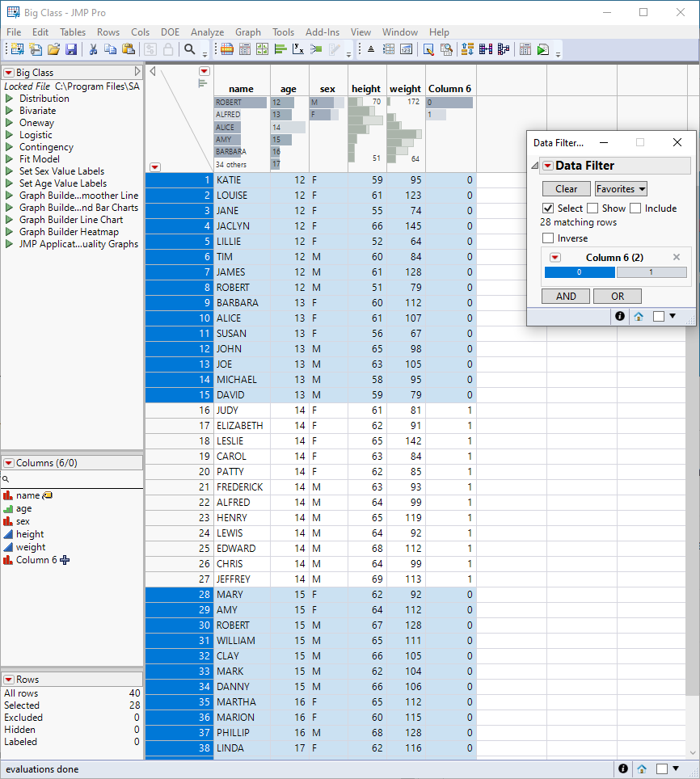Open the Analyze menu

(207, 32)
